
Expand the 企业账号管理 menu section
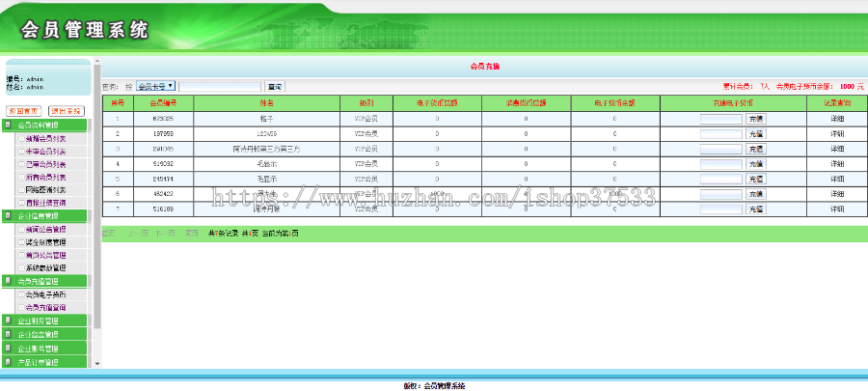pyautogui.click(x=44, y=349)
